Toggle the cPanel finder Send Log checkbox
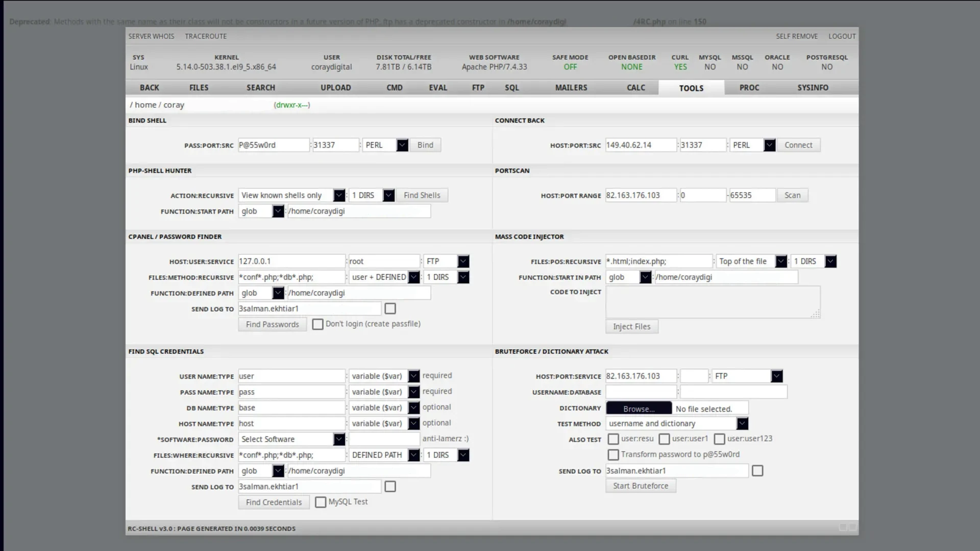Screen dimensions: 980x551 [x=390, y=308]
